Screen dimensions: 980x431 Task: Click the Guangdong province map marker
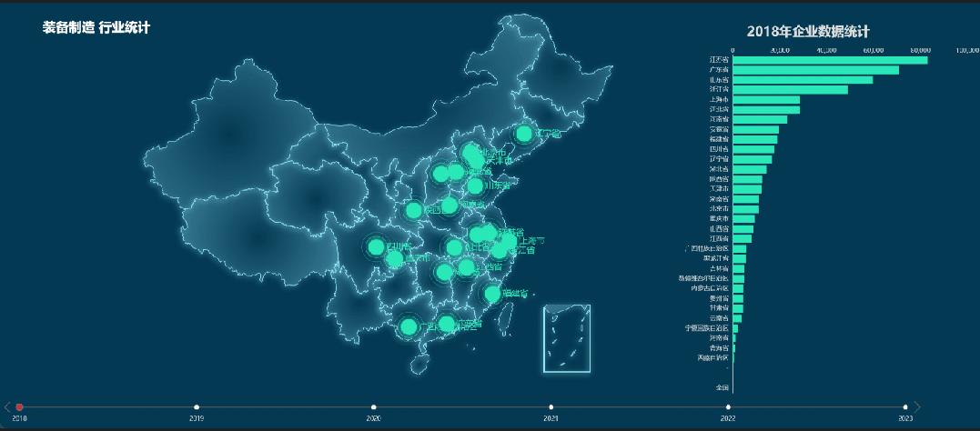coord(446,324)
